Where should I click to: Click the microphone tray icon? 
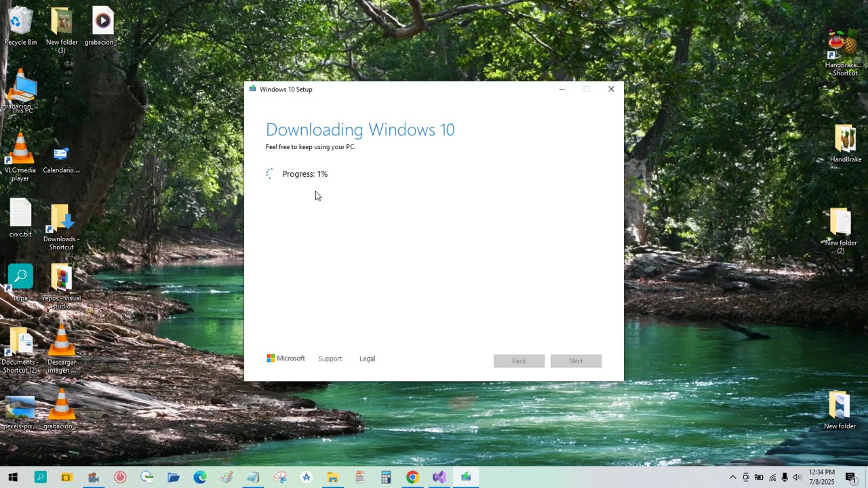pos(785,477)
